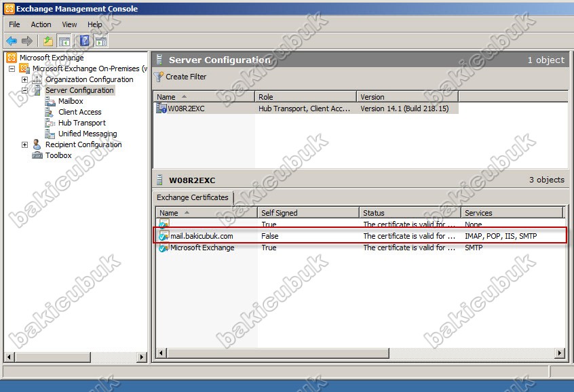
Task: Collapse the Microsoft Exchange On-Premises node
Action: coord(12,68)
